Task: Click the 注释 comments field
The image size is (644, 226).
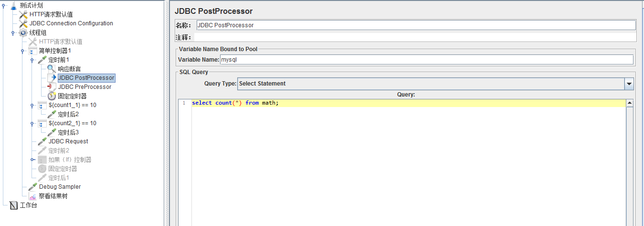Action: coord(415,37)
